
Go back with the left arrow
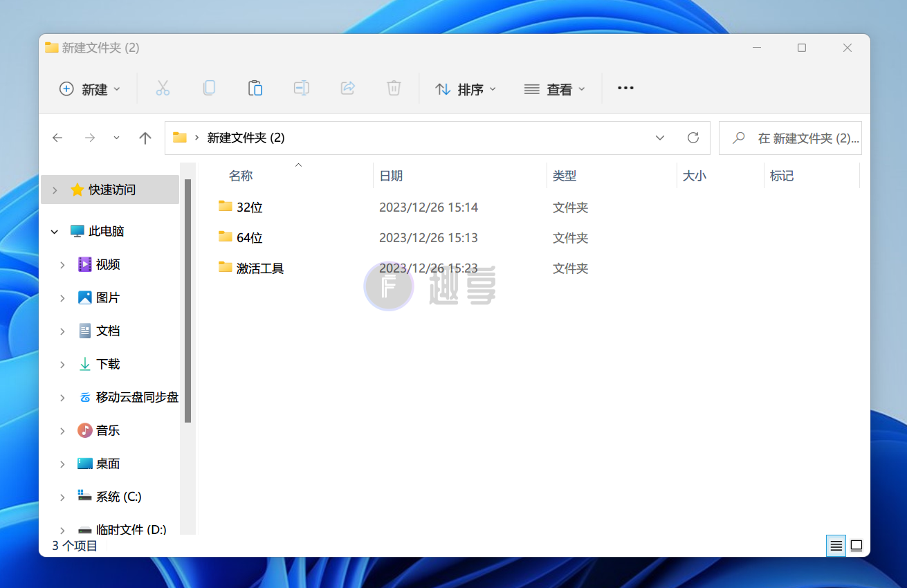pyautogui.click(x=57, y=138)
